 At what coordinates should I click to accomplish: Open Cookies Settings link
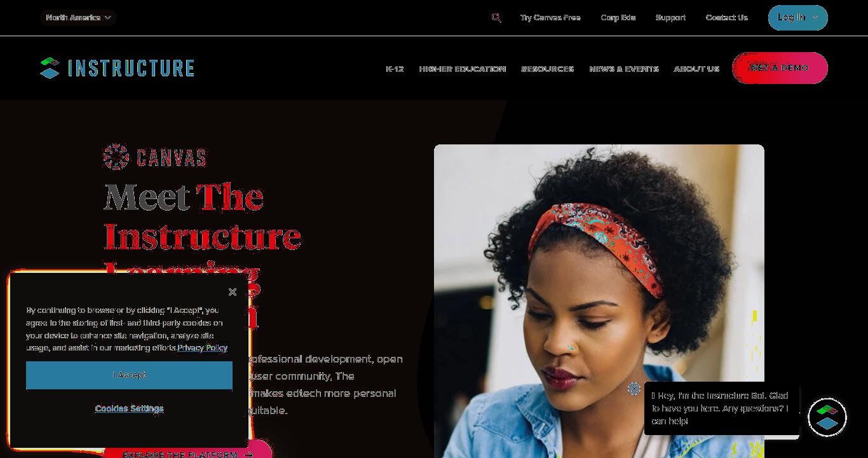[x=129, y=408]
